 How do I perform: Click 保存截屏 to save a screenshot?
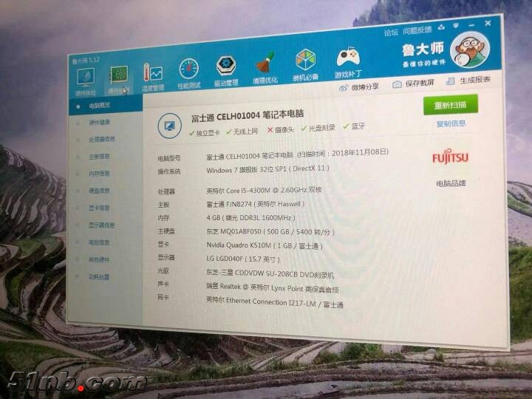413,83
